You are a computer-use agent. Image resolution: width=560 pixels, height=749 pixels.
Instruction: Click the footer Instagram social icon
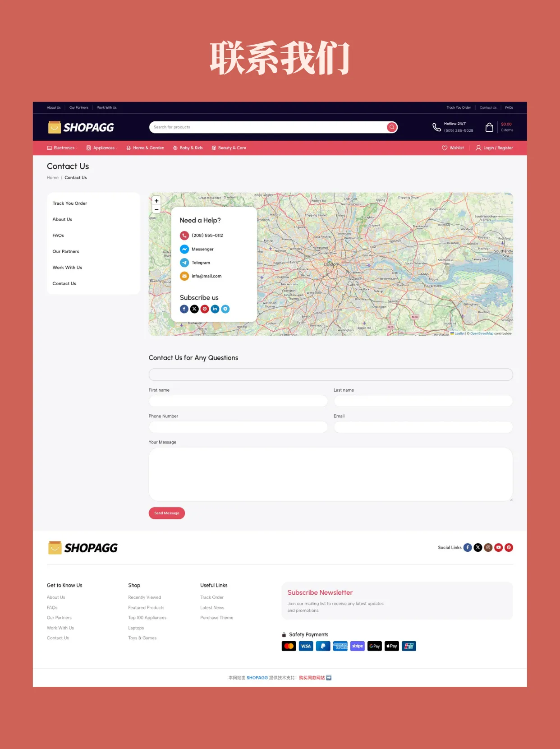coord(488,547)
